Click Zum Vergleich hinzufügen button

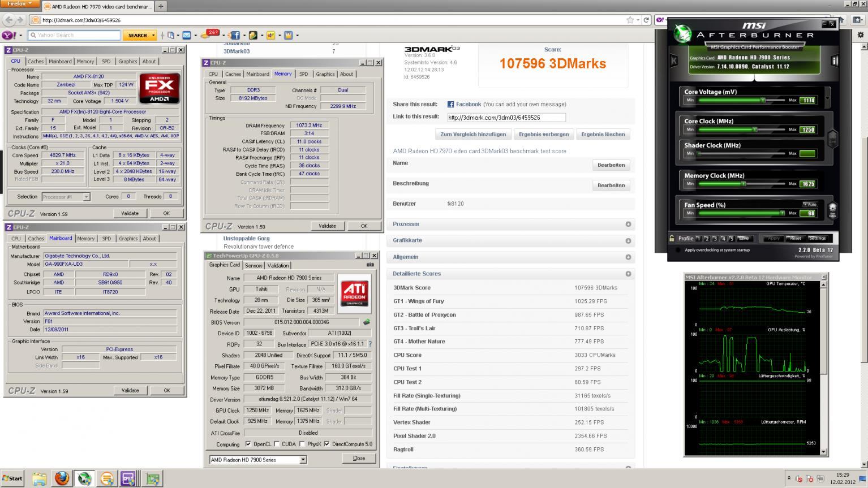point(473,134)
